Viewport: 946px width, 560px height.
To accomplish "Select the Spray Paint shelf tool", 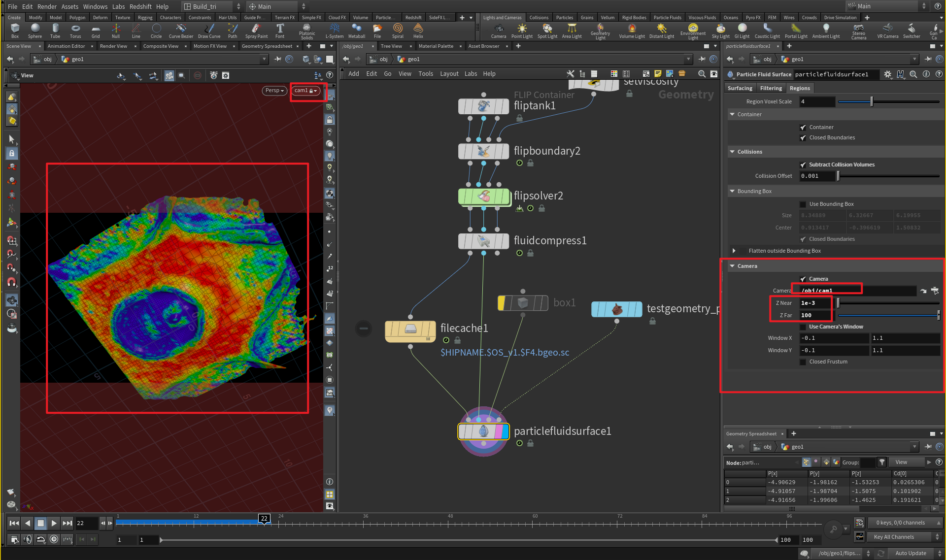I will (256, 31).
